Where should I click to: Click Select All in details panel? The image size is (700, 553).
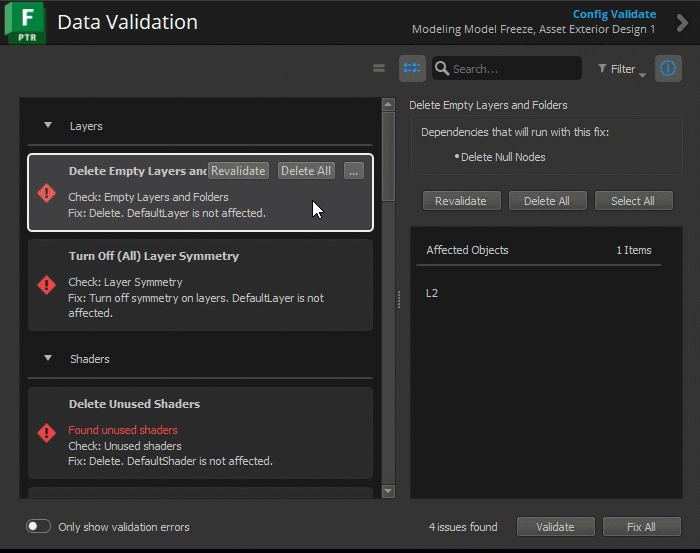click(x=633, y=201)
